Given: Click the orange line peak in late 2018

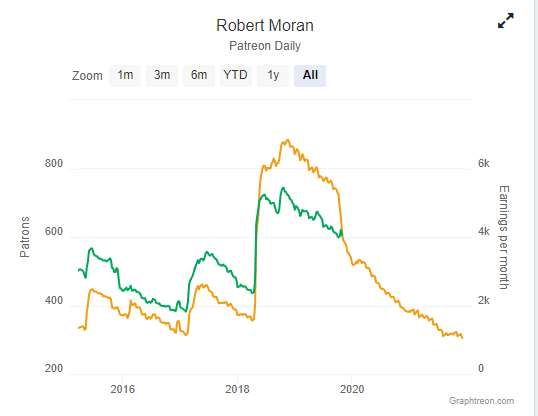Looking at the screenshot, I should tap(288, 140).
